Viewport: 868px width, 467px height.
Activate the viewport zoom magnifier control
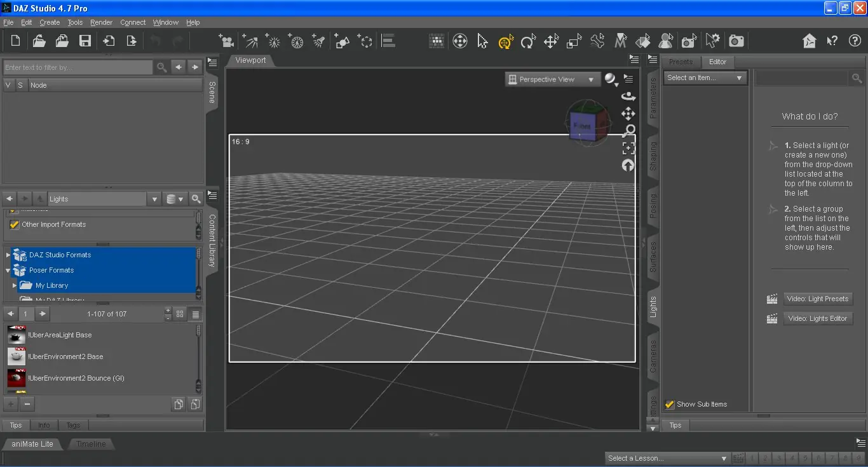coord(628,130)
